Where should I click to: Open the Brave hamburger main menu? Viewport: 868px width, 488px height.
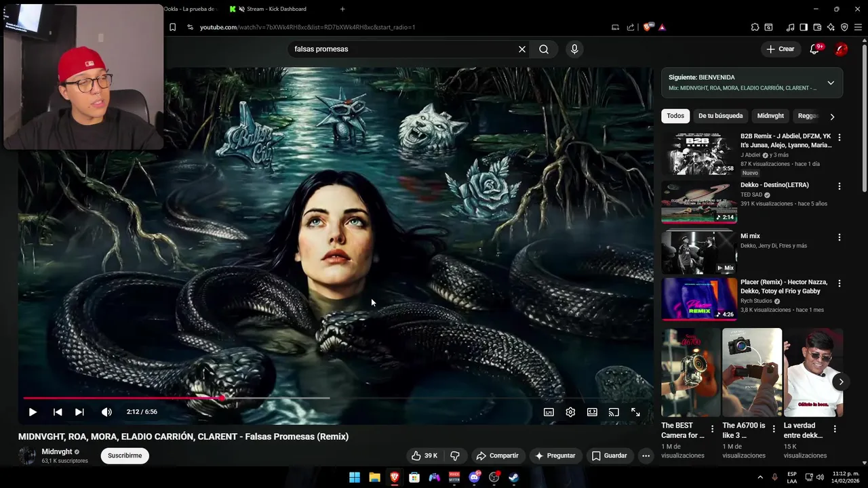click(x=858, y=27)
